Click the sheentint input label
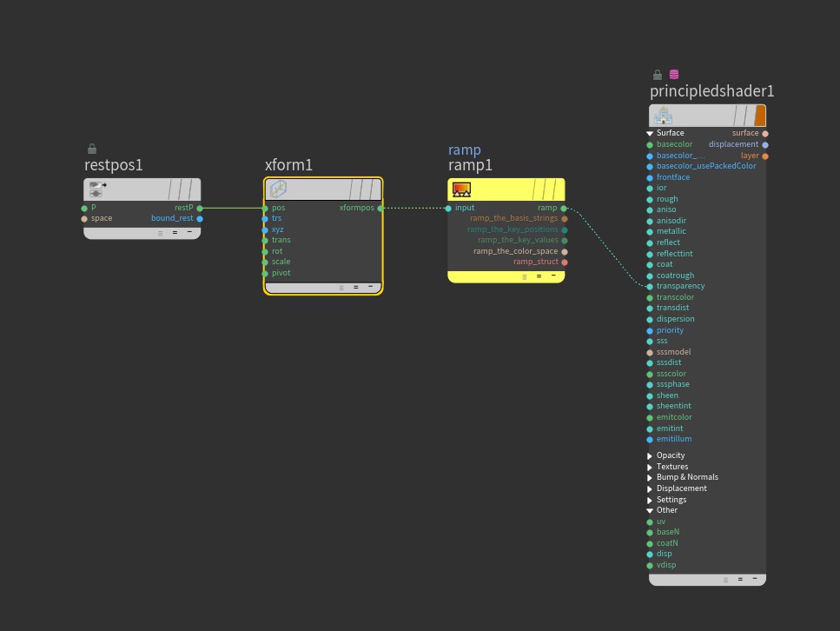840x631 pixels. point(674,406)
